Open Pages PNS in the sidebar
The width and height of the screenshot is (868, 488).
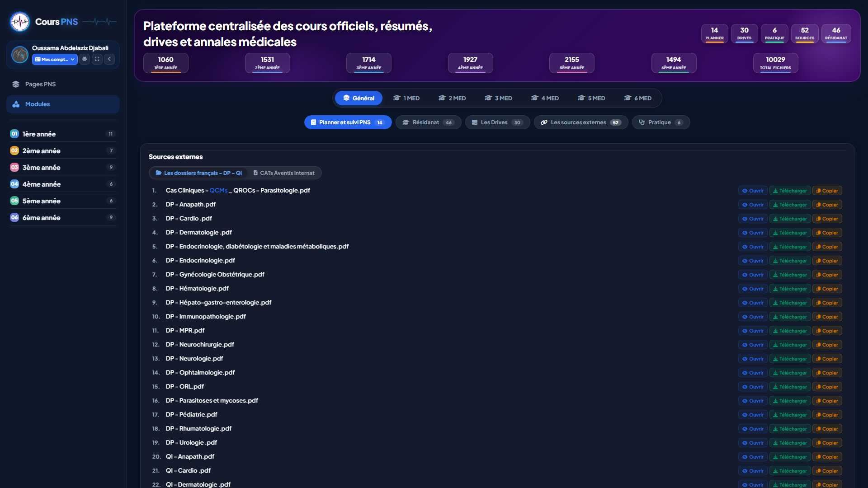pos(63,84)
